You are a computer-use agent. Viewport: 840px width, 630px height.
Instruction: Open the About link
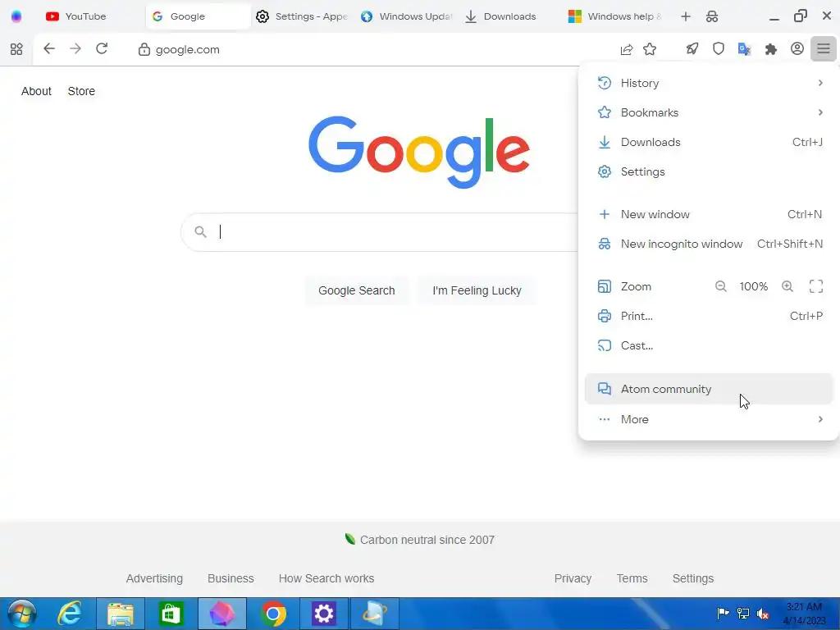[36, 91]
